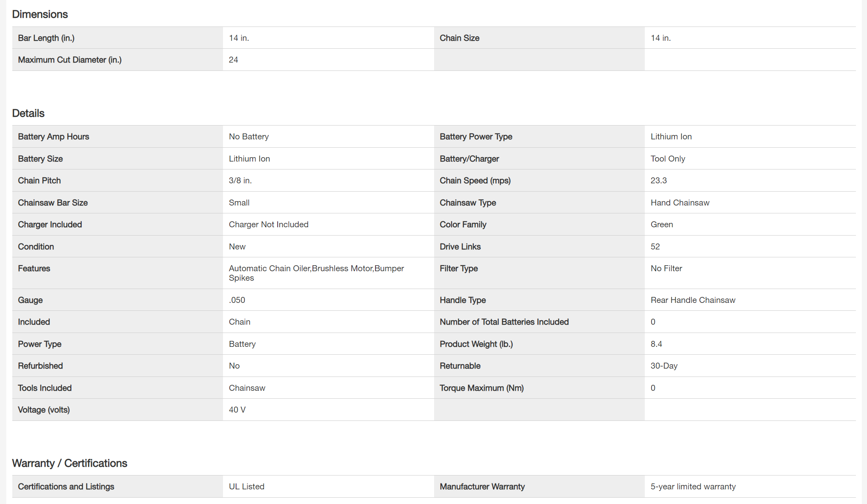Click the Chain Size label cell

point(459,38)
